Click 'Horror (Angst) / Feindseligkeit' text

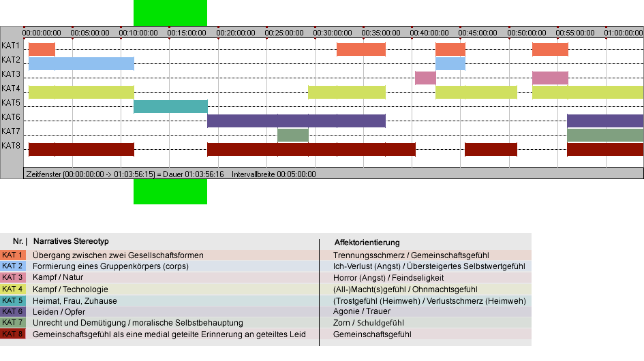(388, 278)
